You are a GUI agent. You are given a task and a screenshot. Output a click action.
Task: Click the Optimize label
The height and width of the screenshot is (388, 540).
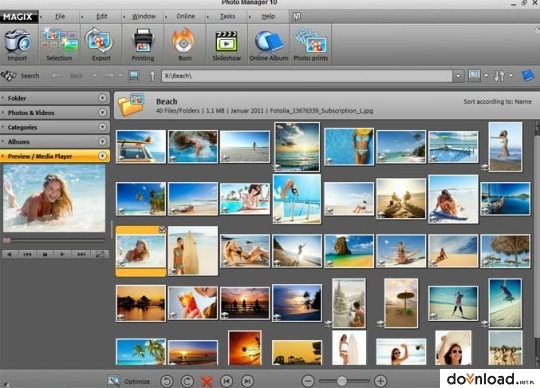tap(137, 381)
